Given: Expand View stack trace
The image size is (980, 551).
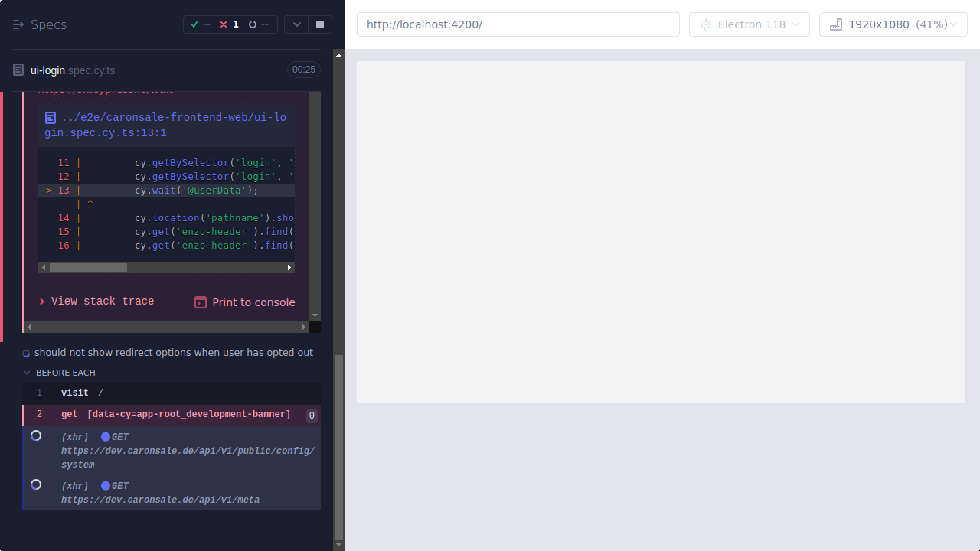Looking at the screenshot, I should pos(96,301).
